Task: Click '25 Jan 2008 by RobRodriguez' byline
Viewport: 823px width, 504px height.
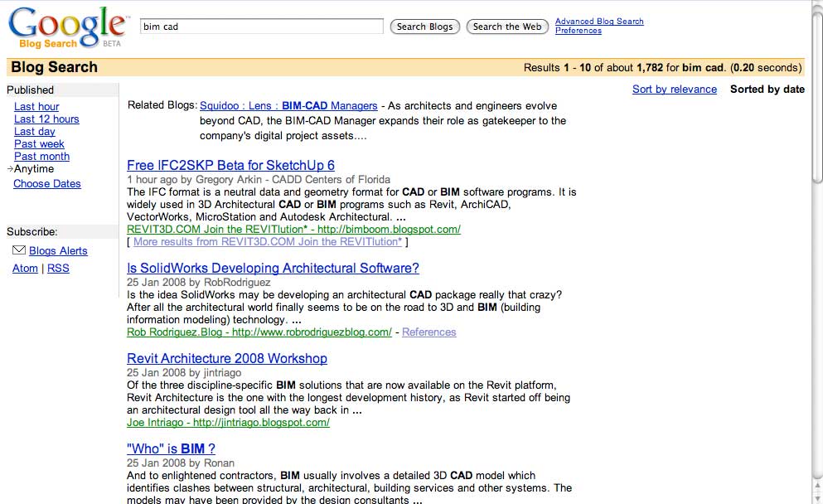Action: tap(199, 283)
